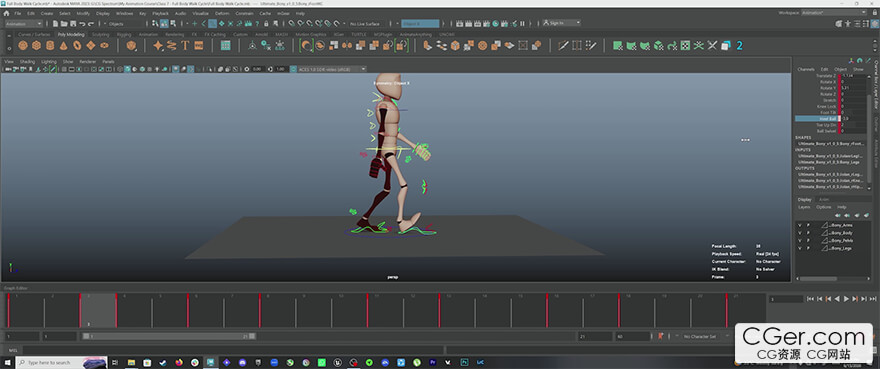Screen dimensions: 880x369
Task: Switch to the Rigging shelf tab
Action: click(x=123, y=34)
